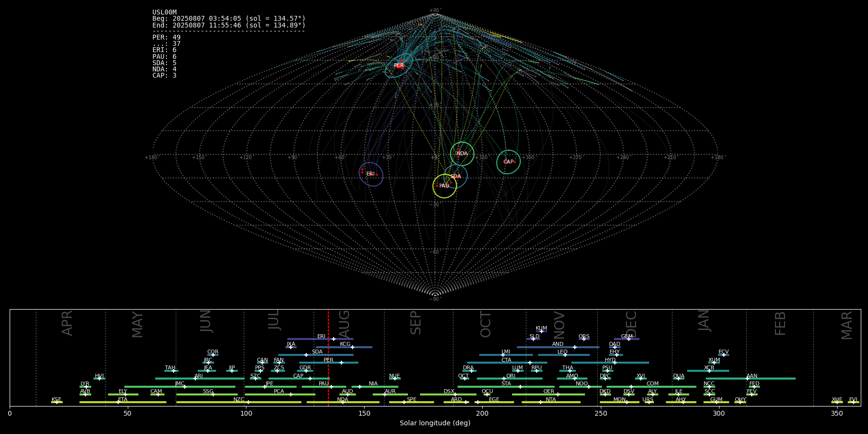This screenshot has height=434, width=868.
Task: Click the 'PAU: 6' legend count
Action: (x=164, y=57)
